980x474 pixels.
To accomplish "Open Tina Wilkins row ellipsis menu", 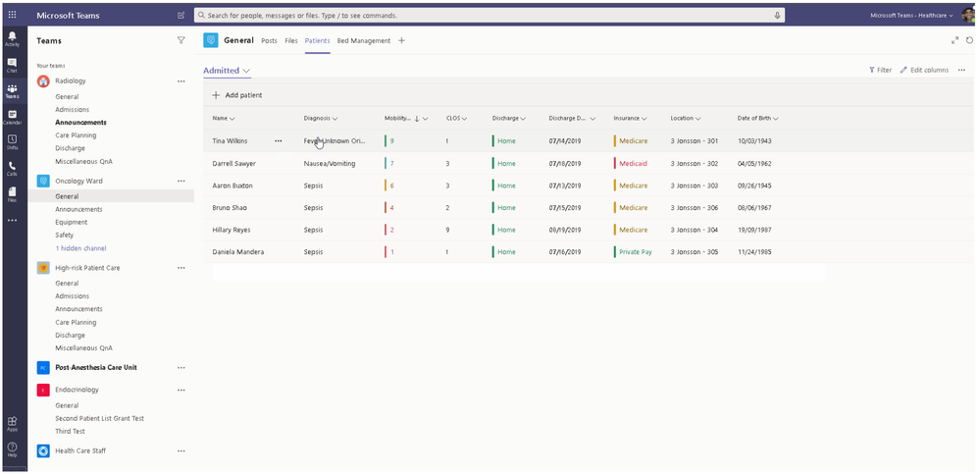I will tap(279, 140).
